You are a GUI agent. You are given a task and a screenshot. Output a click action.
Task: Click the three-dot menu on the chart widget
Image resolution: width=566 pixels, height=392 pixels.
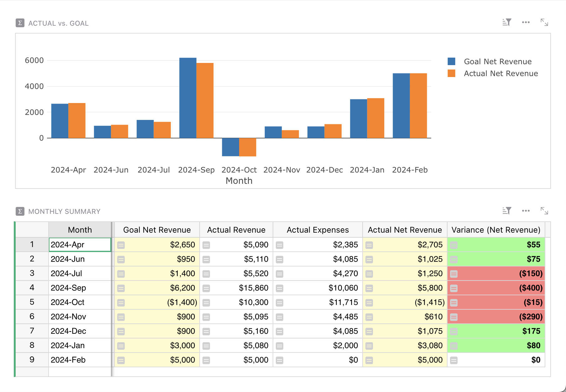[x=526, y=22]
